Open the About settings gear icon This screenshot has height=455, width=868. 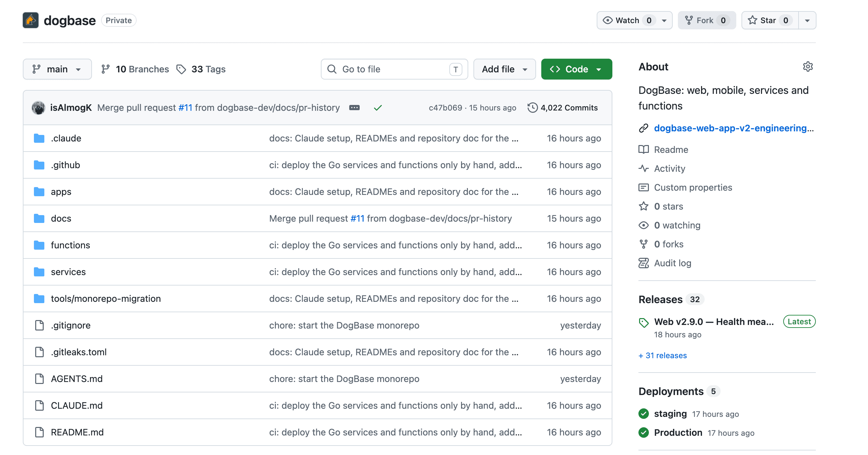coord(808,67)
